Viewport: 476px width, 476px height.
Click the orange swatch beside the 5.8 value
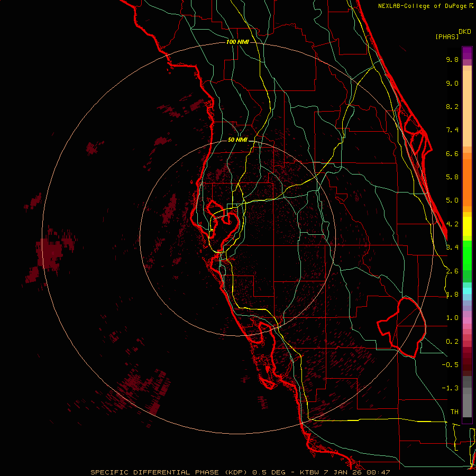point(467,177)
